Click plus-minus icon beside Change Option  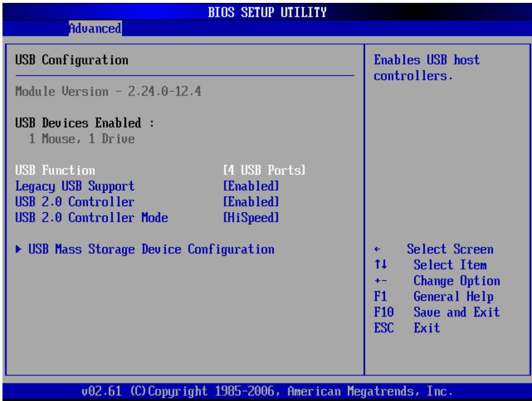378,282
